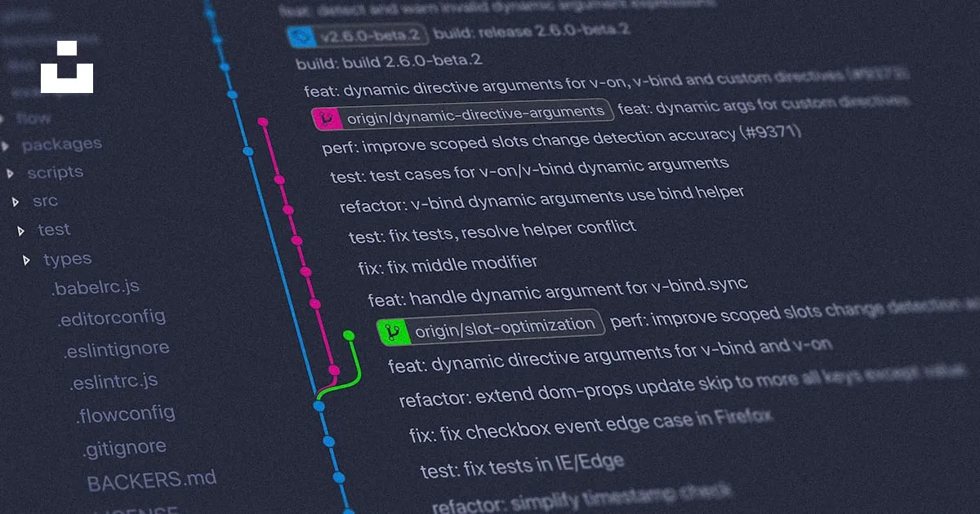Select graph node for 'feat: handle dynamic argument' commit

(x=315, y=303)
